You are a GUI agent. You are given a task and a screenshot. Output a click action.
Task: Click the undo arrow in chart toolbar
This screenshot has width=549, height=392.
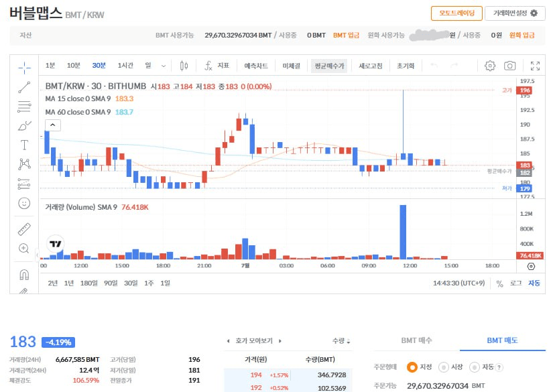point(434,66)
